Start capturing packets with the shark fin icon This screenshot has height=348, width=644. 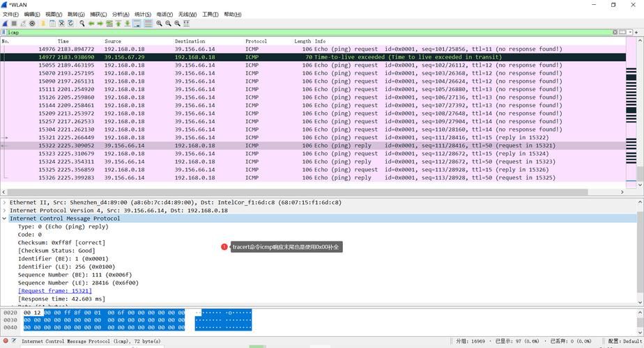point(5,24)
